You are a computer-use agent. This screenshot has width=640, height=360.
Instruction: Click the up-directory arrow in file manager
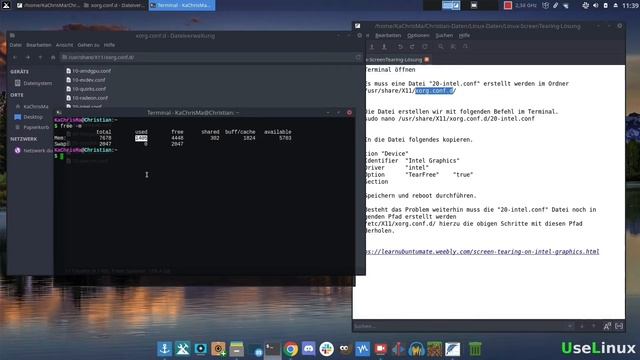coord(40,58)
